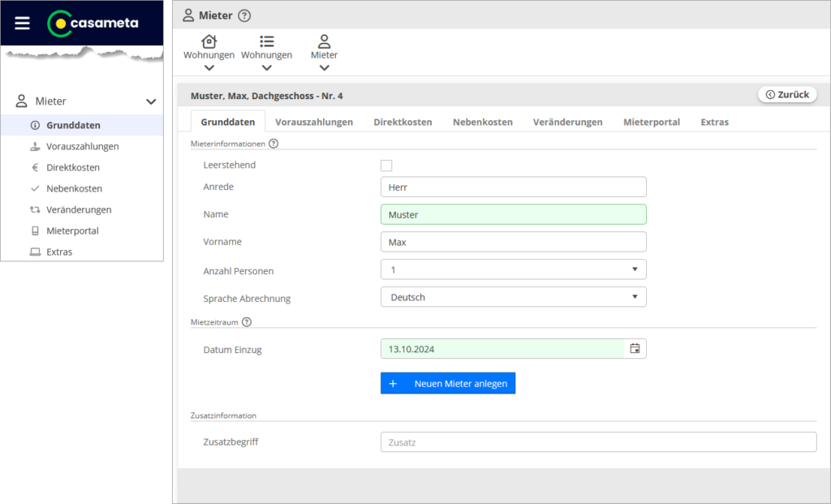The height and width of the screenshot is (504, 831).
Task: Click help icon beside Mieterinformationen
Action: point(273,144)
